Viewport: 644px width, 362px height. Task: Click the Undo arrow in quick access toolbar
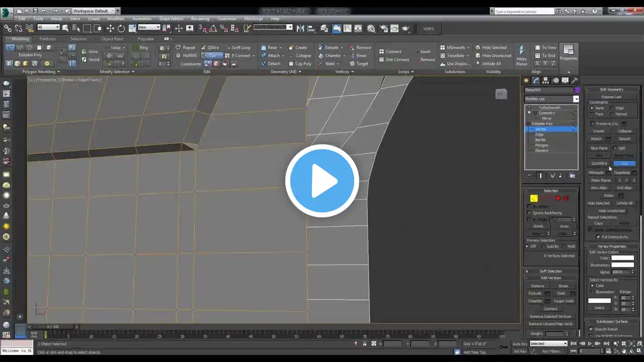point(44,11)
